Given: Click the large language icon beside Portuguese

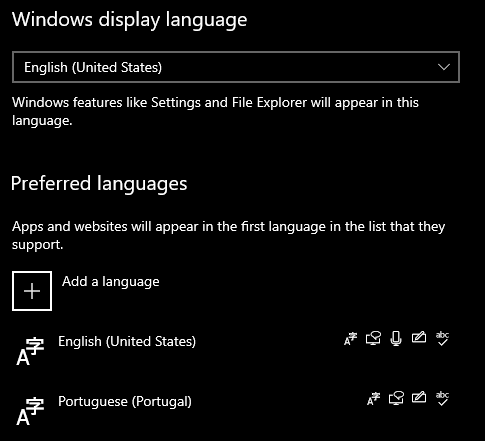Looking at the screenshot, I should point(30,411).
